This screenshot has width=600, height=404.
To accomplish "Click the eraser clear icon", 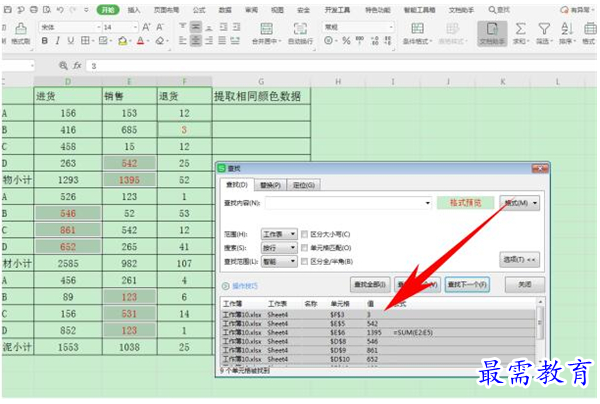I will 160,41.
